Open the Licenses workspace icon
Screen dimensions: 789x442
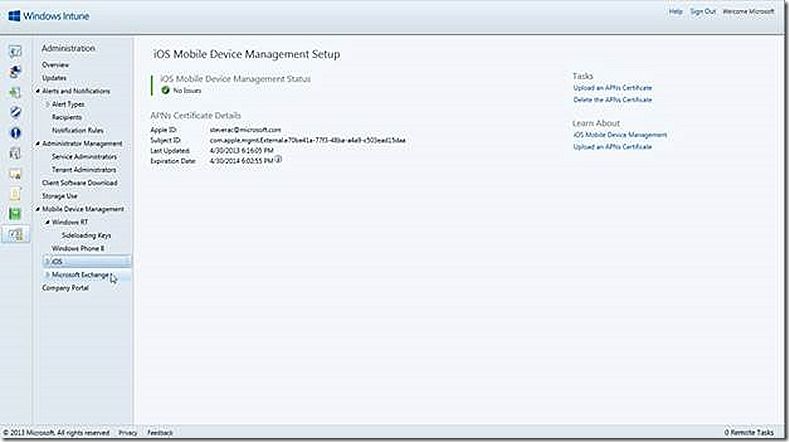[x=16, y=174]
